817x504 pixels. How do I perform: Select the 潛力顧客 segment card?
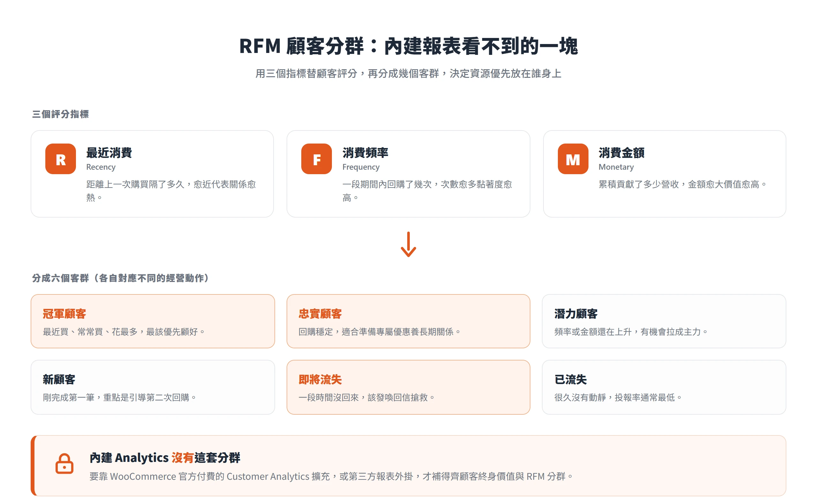(x=664, y=321)
